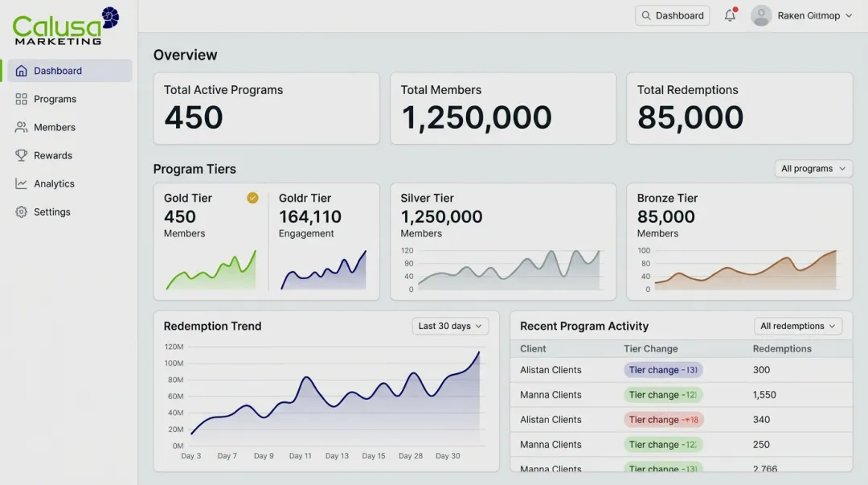
Task: Click the Dashboard home icon in sidebar
Action: (21, 71)
